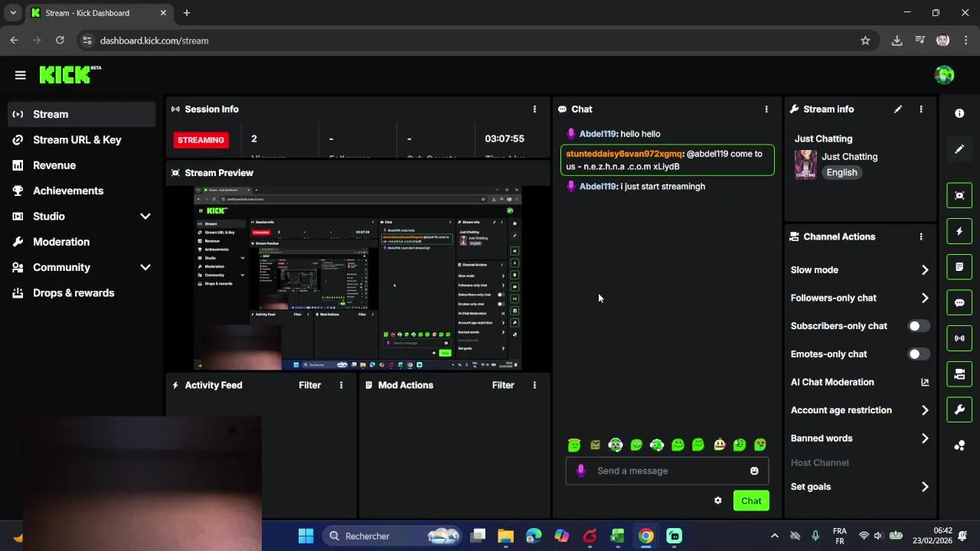Click the pencil edit icon in the right sidebar
Viewport: 980px width, 551px height.
(x=959, y=149)
